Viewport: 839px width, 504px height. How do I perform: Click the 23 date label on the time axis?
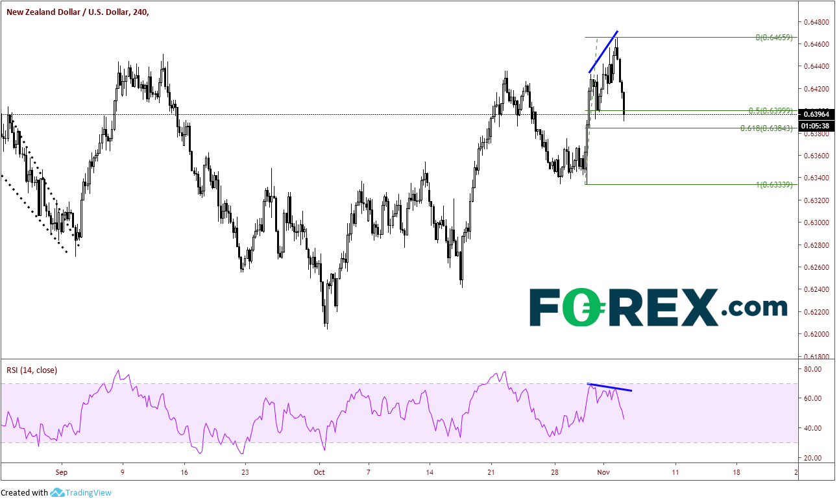coord(245,472)
